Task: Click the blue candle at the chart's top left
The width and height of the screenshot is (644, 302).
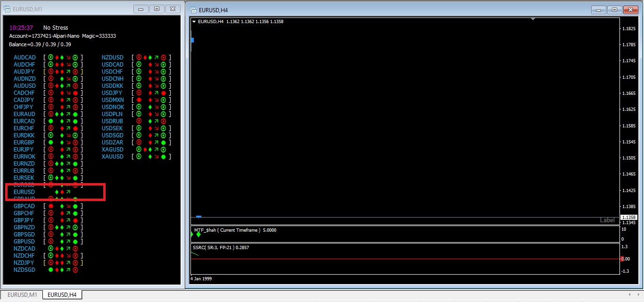Action: tap(192, 40)
